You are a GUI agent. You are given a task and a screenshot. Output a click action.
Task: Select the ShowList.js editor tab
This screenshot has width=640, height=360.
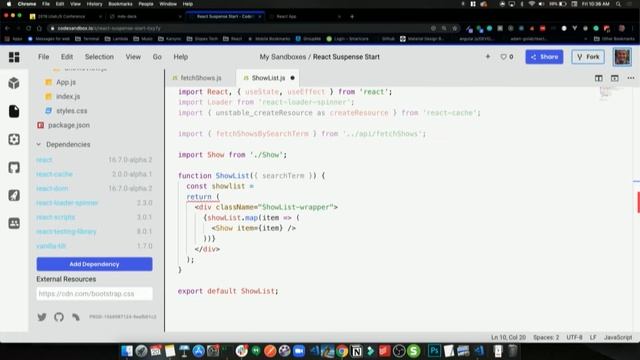coord(268,78)
